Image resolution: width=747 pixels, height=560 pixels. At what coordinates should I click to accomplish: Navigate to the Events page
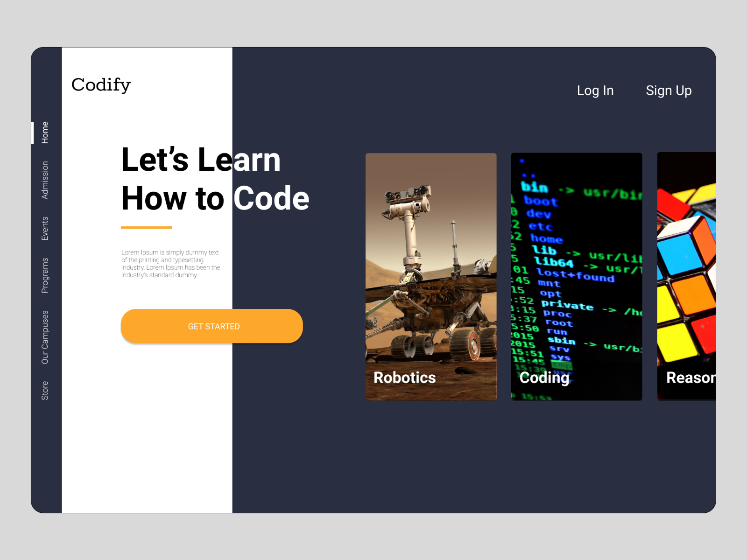coord(45,228)
